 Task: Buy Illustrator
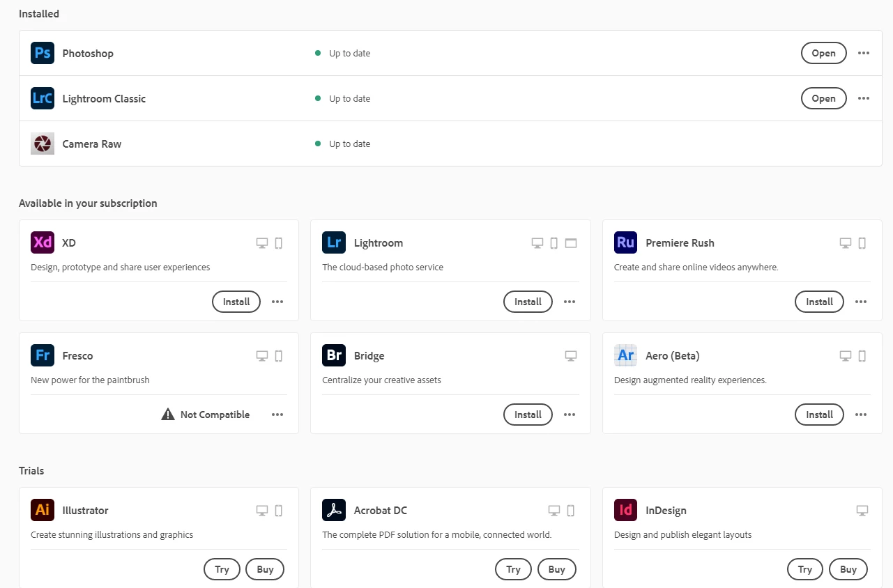tap(265, 569)
